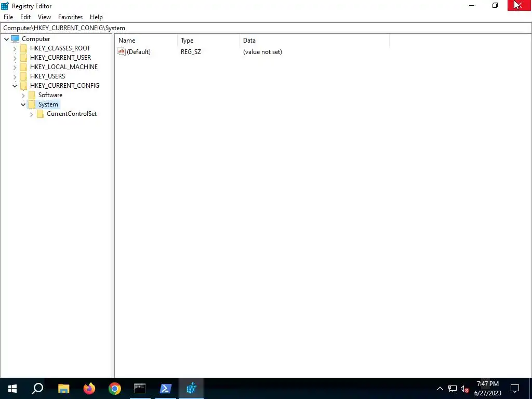
Task: Click Registry Editor taskbar icon
Action: tap(191, 389)
